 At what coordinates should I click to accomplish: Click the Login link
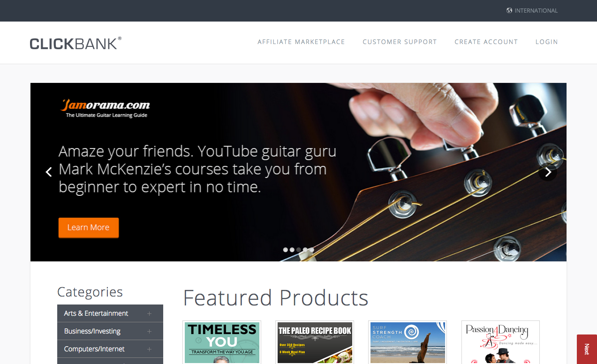[x=546, y=42]
